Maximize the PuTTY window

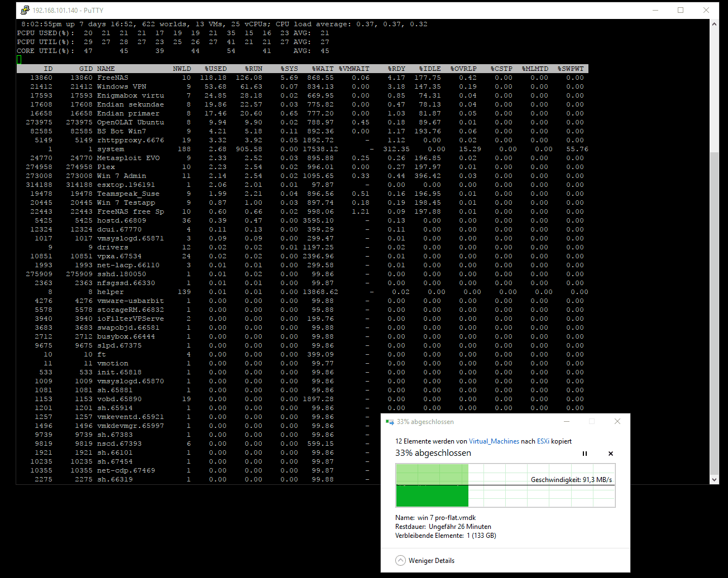(681, 10)
